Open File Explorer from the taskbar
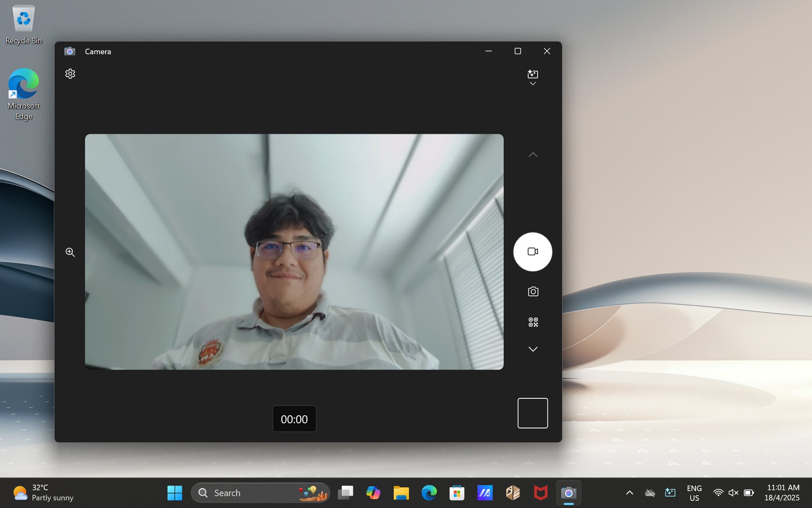The width and height of the screenshot is (812, 508). click(x=401, y=493)
